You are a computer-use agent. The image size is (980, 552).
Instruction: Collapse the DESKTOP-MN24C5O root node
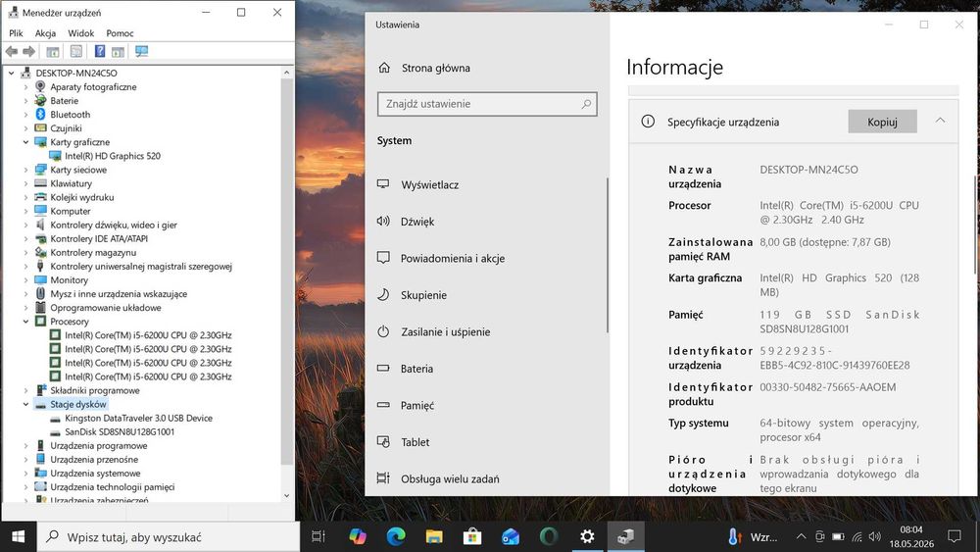11,74
